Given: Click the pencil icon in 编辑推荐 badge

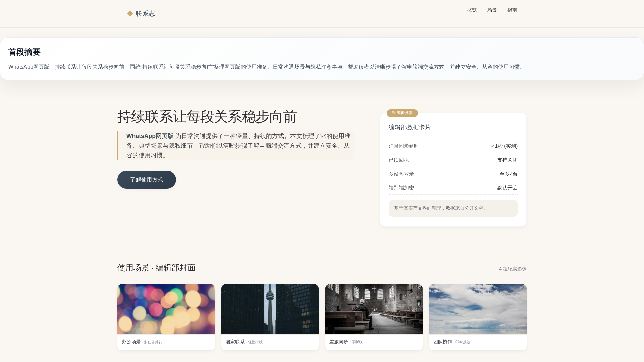Looking at the screenshot, I should tap(394, 113).
